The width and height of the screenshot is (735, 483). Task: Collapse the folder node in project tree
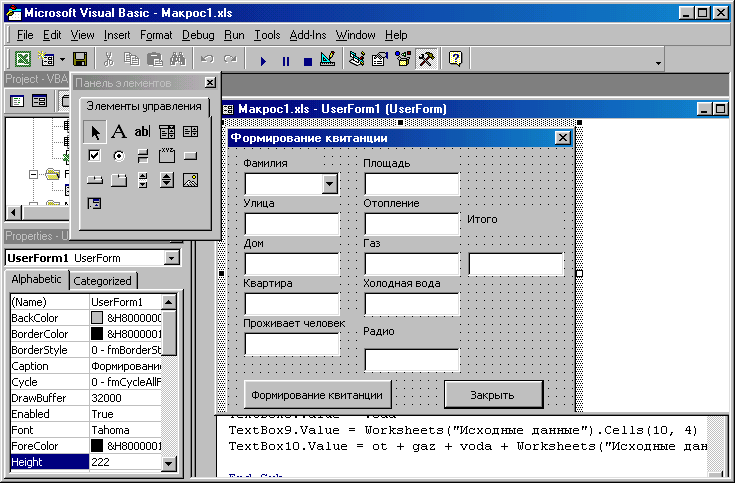coord(33,174)
